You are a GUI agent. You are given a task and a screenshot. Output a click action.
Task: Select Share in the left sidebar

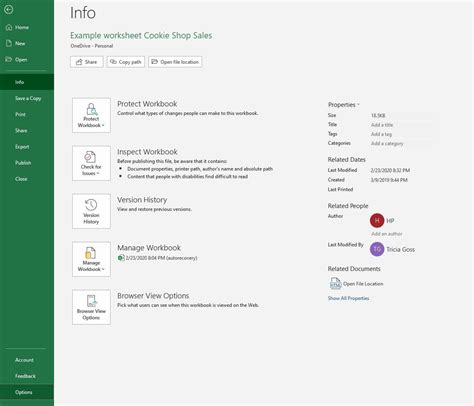27,131
